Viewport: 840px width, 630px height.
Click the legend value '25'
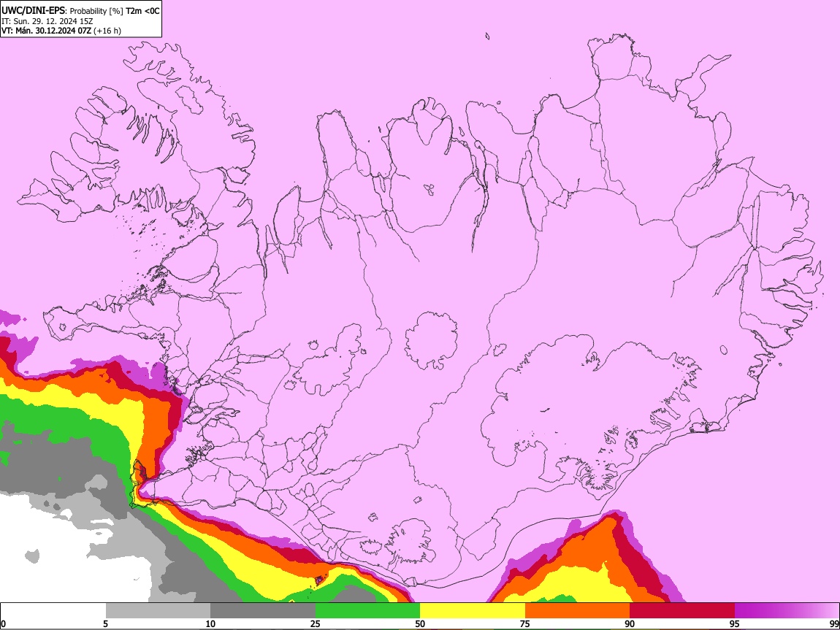316,624
